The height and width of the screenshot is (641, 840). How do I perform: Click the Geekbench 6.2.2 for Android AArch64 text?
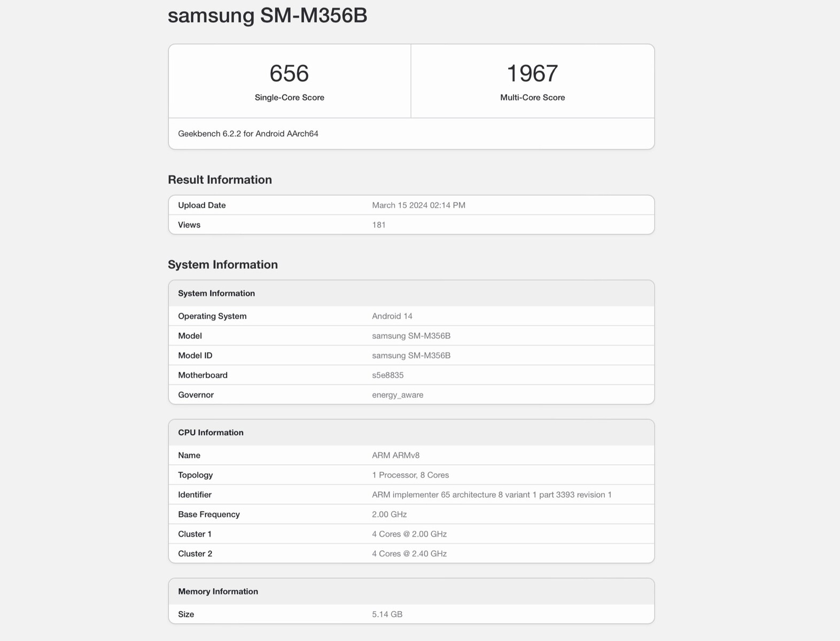click(x=248, y=134)
